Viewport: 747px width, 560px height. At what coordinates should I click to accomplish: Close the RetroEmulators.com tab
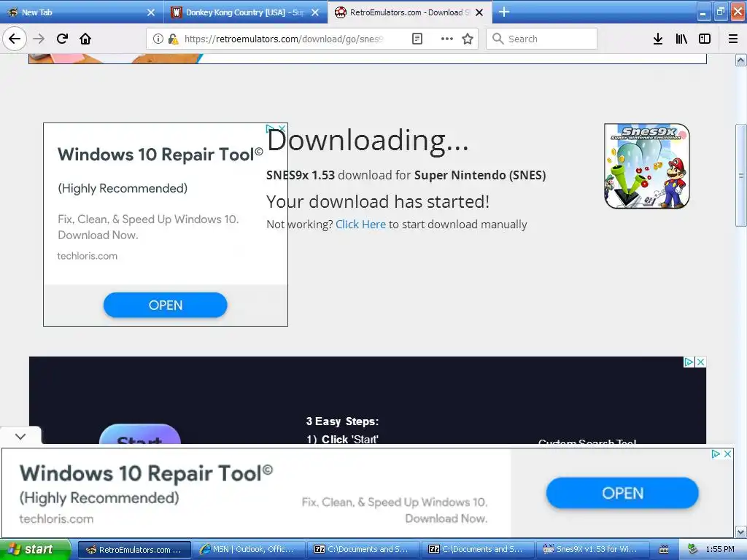(480, 12)
